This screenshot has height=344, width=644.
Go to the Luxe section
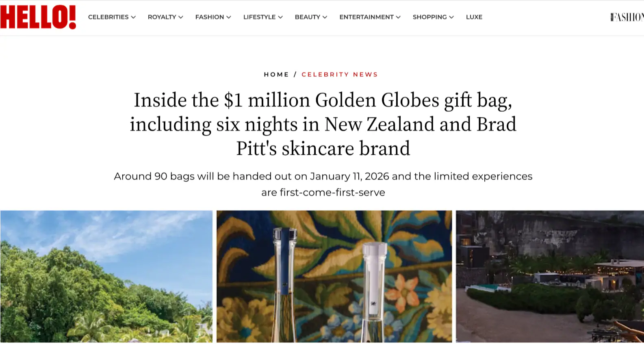pyautogui.click(x=474, y=17)
